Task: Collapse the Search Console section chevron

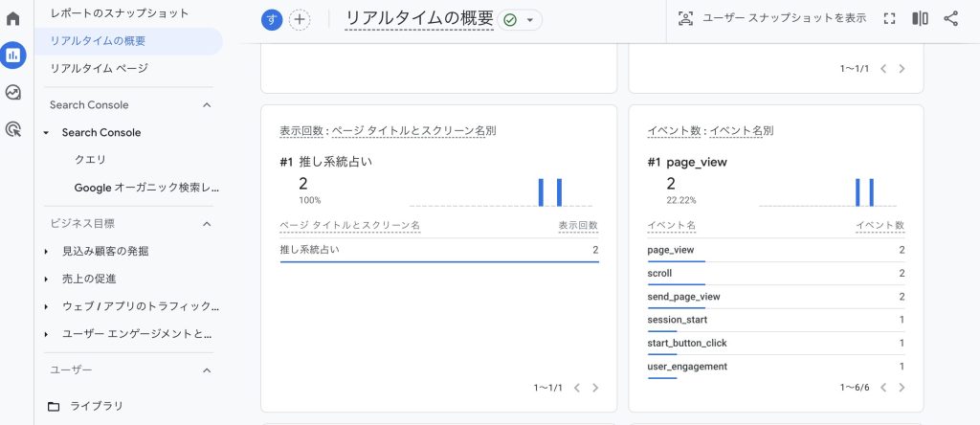Action: pyautogui.click(x=207, y=105)
